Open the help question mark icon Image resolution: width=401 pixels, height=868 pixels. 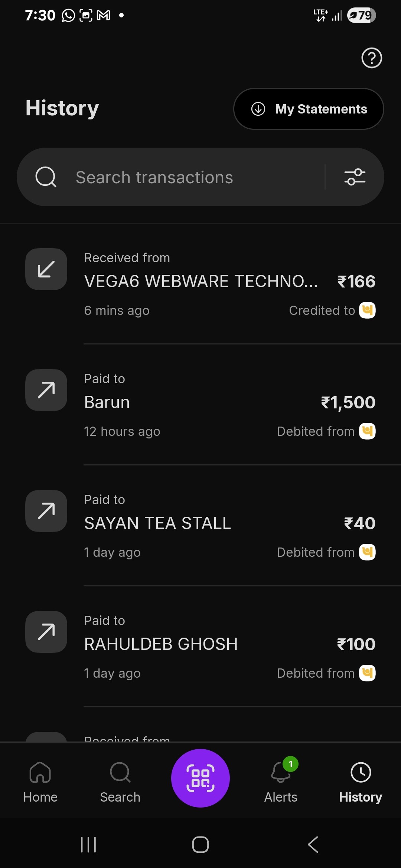(372, 58)
